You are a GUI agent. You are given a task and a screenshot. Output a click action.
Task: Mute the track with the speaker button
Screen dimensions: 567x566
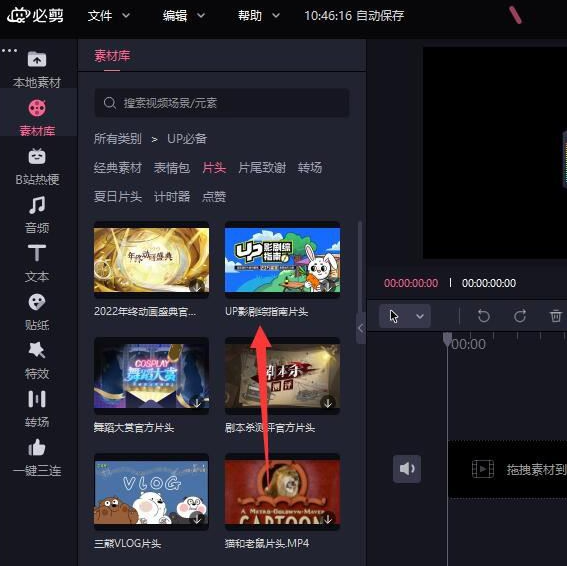click(x=407, y=469)
